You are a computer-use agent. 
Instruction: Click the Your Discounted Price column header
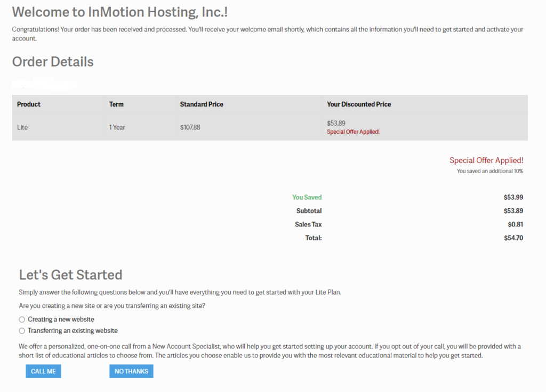point(359,104)
